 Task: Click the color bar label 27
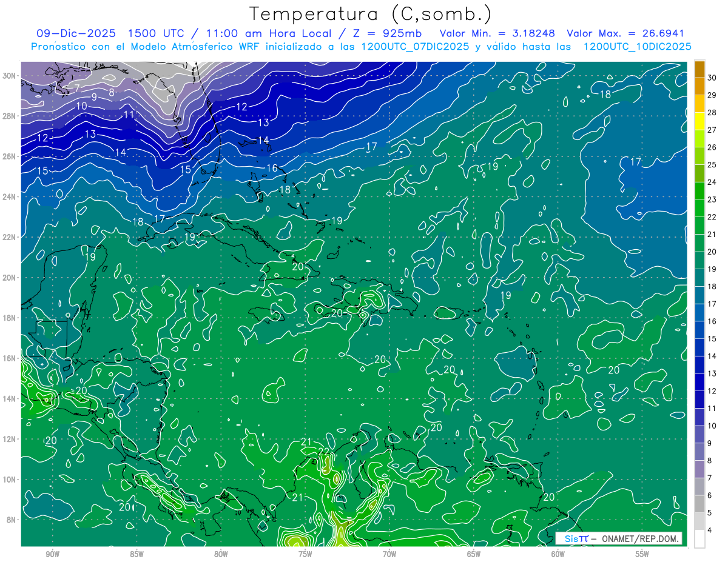click(712, 130)
